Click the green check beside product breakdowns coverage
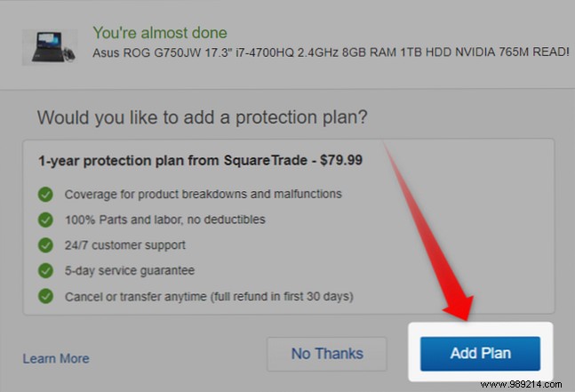The height and width of the screenshot is (392, 575). tap(45, 195)
